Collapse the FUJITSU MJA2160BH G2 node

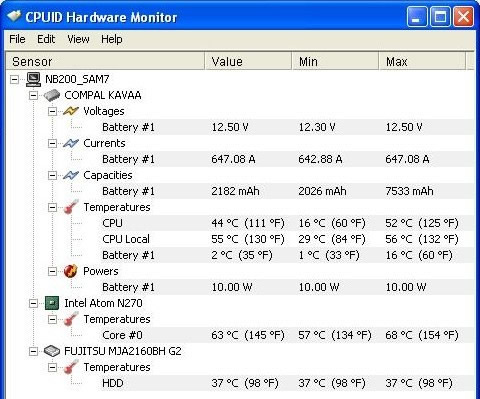tap(33, 351)
